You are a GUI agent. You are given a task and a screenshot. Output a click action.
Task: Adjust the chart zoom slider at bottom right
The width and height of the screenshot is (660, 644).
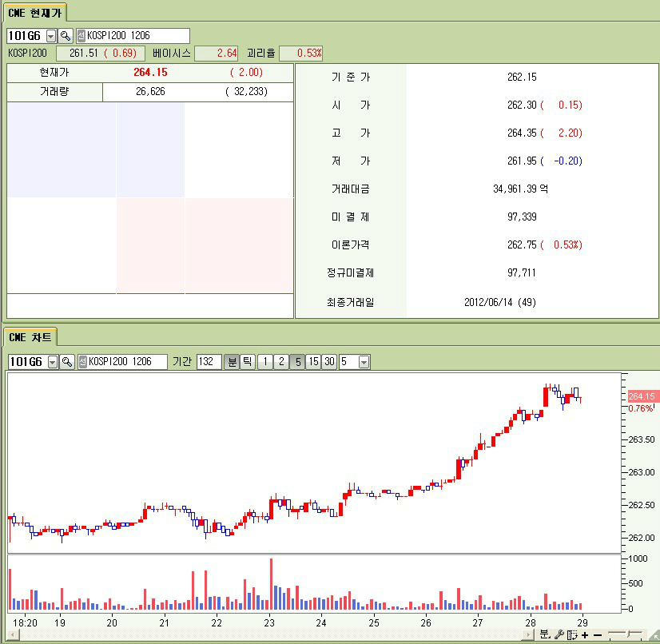coord(626,634)
